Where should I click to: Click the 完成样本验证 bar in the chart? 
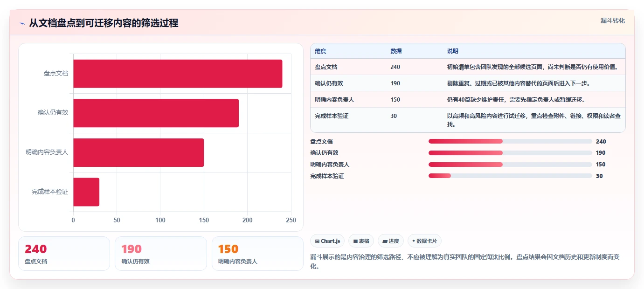(86, 192)
